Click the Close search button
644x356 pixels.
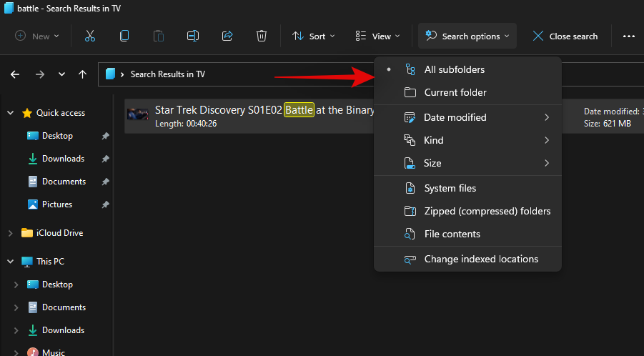click(565, 36)
